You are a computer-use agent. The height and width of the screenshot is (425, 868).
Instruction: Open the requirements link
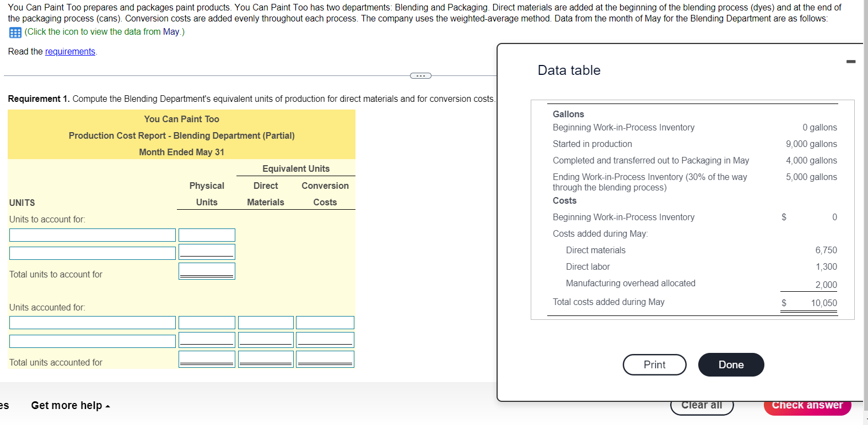pyautogui.click(x=70, y=51)
